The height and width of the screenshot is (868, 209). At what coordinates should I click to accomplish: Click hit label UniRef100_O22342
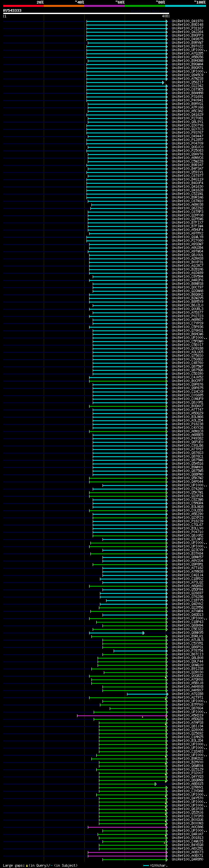[x=187, y=86]
